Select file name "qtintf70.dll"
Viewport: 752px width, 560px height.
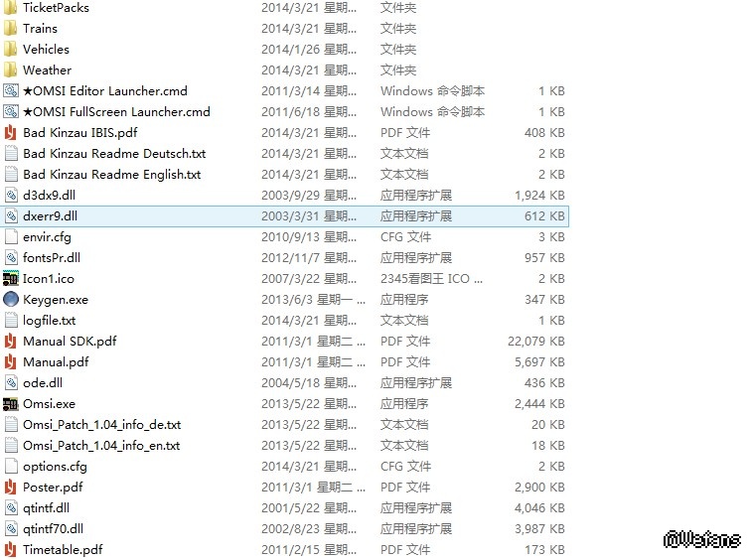(53, 529)
